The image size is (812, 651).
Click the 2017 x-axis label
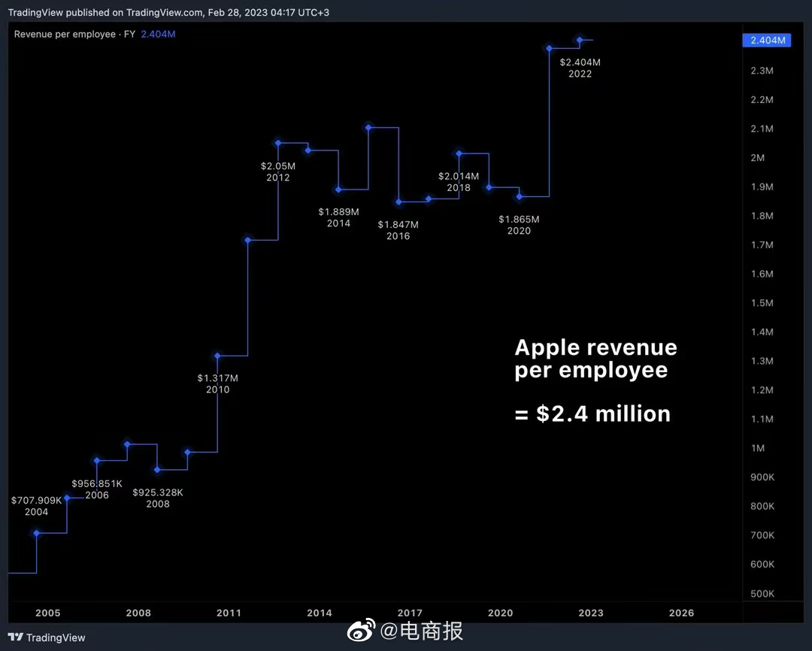pos(410,613)
